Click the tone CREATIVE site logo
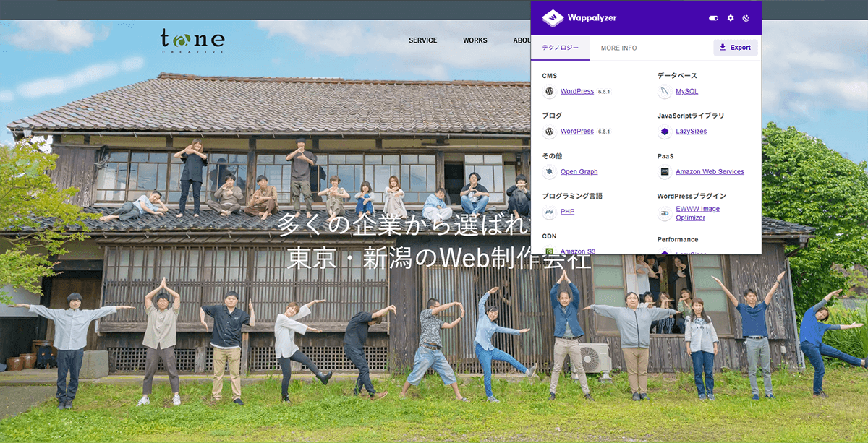The height and width of the screenshot is (443, 868). pyautogui.click(x=192, y=40)
